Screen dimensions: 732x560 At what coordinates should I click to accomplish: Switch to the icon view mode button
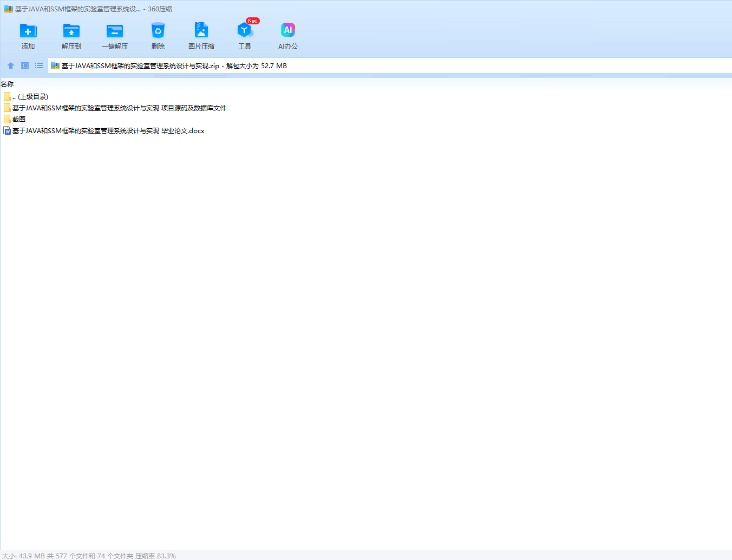pos(25,65)
